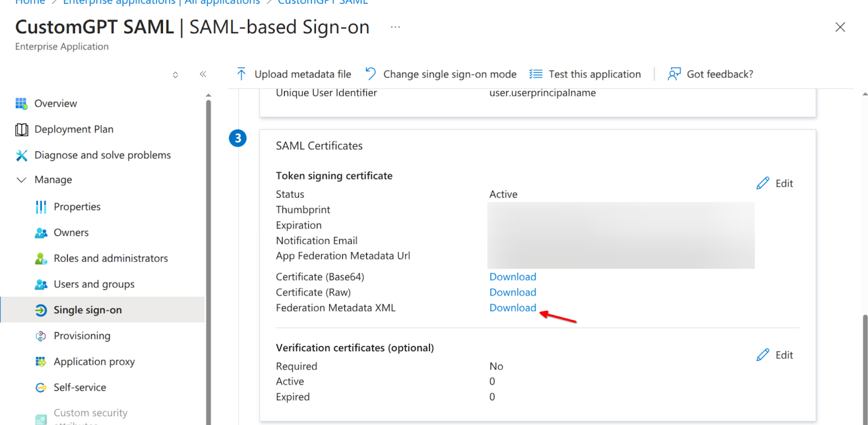The width and height of the screenshot is (868, 425).
Task: Click 'No' value for Required
Action: point(496,366)
